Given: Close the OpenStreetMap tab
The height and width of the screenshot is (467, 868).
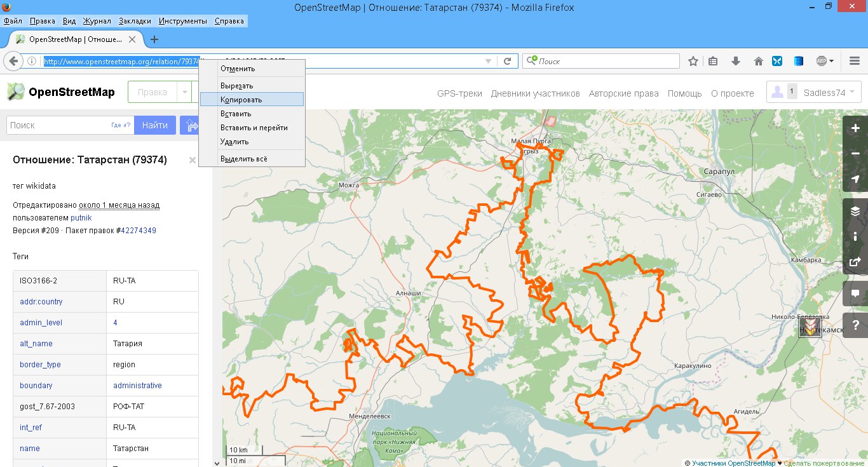Looking at the screenshot, I should tap(132, 39).
